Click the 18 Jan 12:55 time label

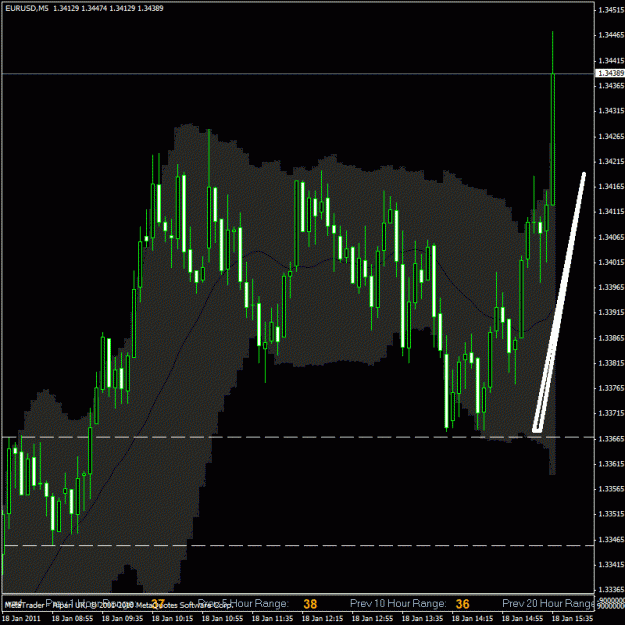[x=372, y=619]
